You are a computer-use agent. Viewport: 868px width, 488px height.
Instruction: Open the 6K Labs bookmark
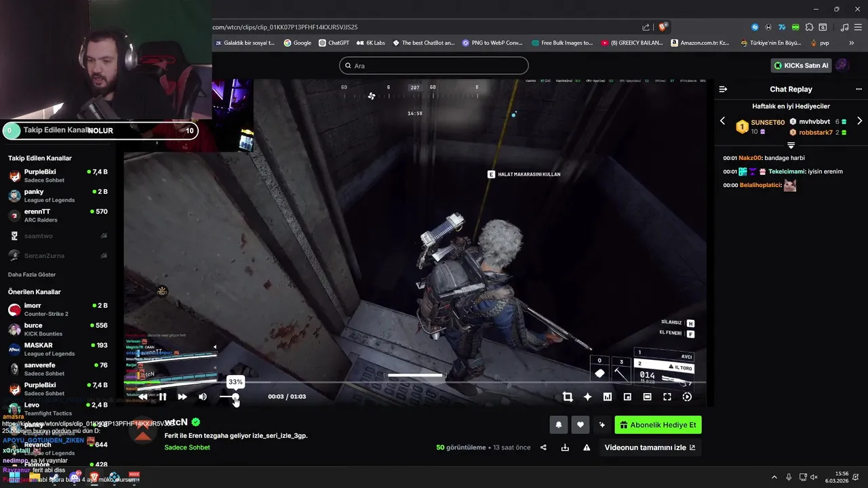[370, 43]
